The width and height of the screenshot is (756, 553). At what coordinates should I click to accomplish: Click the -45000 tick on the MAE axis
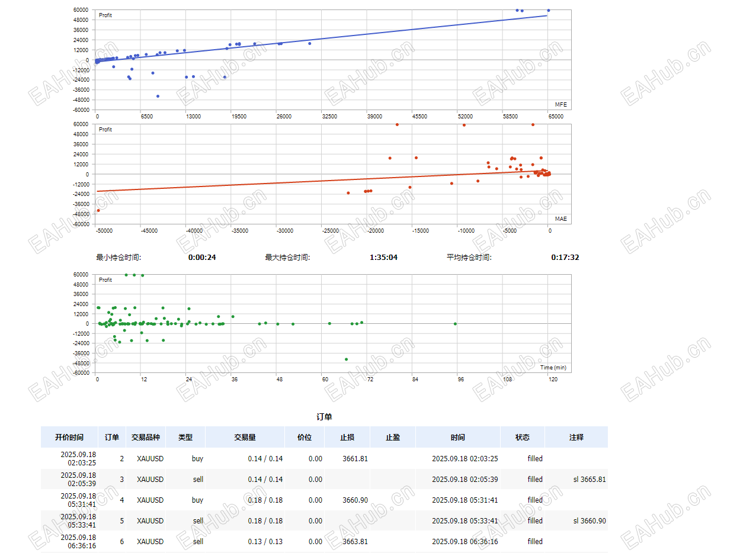pos(149,231)
